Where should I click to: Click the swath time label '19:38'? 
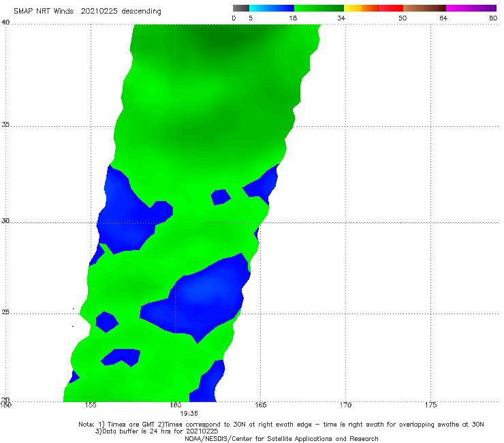(x=189, y=414)
